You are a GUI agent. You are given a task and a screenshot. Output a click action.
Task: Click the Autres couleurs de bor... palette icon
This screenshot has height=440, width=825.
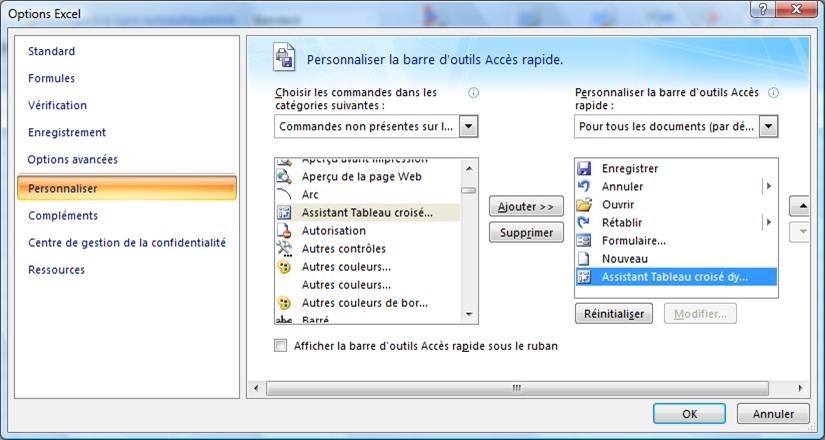coord(284,303)
